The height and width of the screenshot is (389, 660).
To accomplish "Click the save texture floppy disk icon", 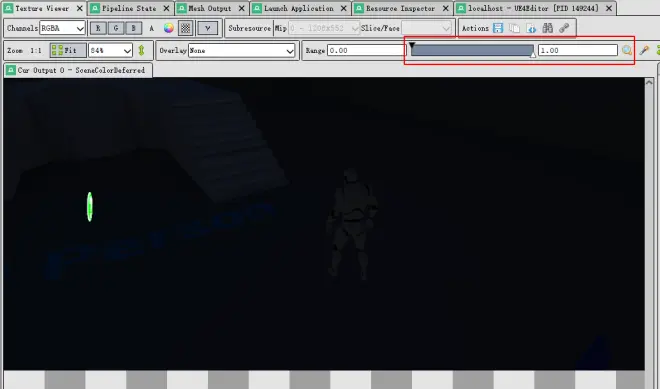I will [498, 28].
